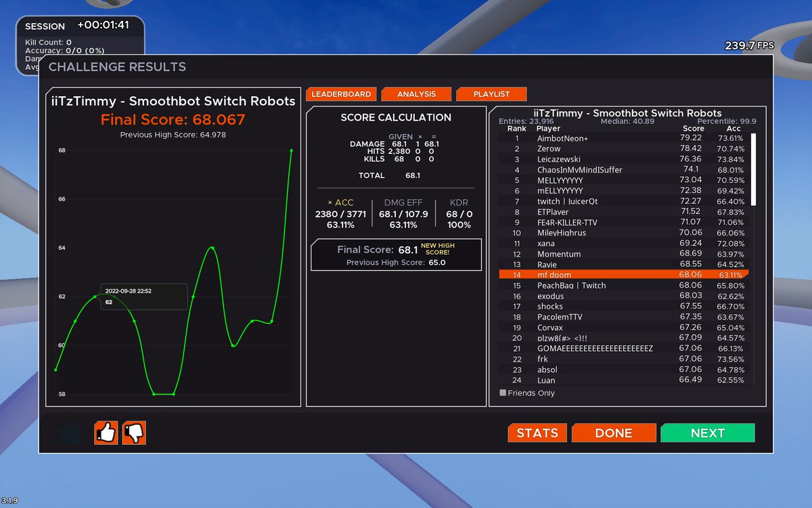The height and width of the screenshot is (508, 812).
Task: Select leaderboard row absol
Action: (625, 370)
